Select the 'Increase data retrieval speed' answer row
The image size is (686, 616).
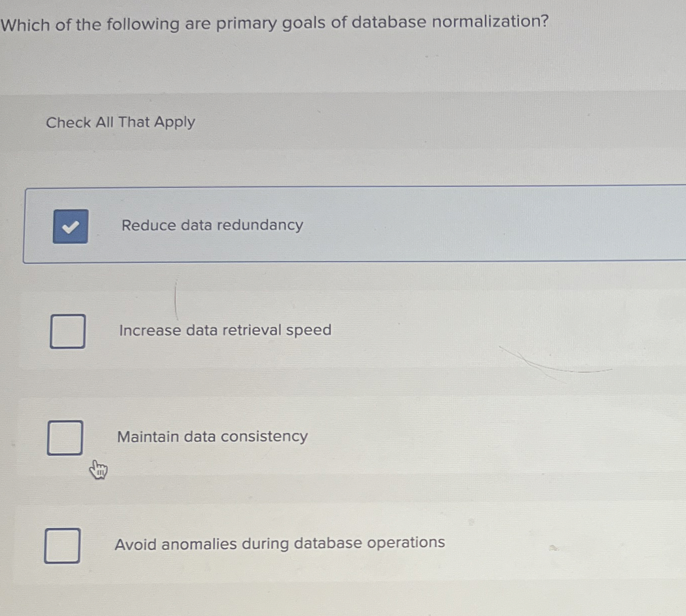pos(300,331)
